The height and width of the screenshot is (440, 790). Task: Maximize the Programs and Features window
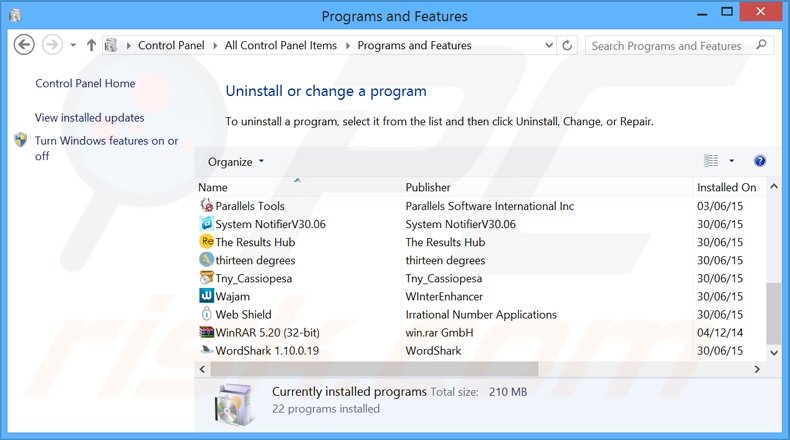click(727, 12)
